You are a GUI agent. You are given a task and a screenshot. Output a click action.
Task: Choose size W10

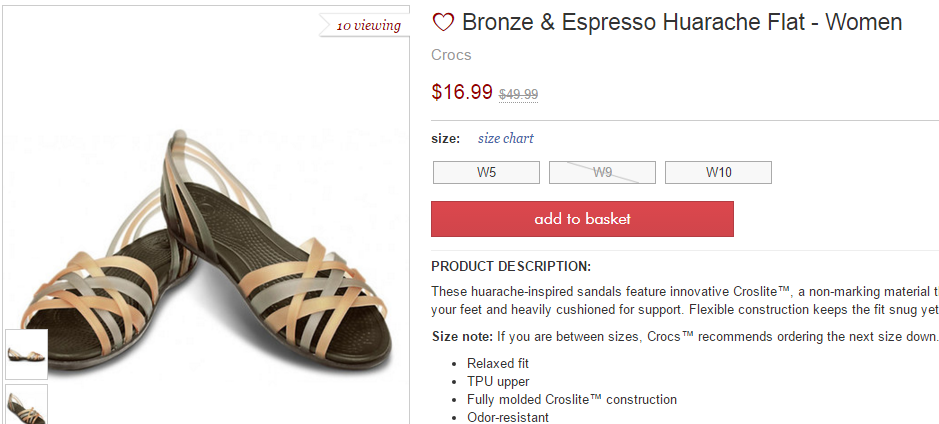click(x=718, y=172)
